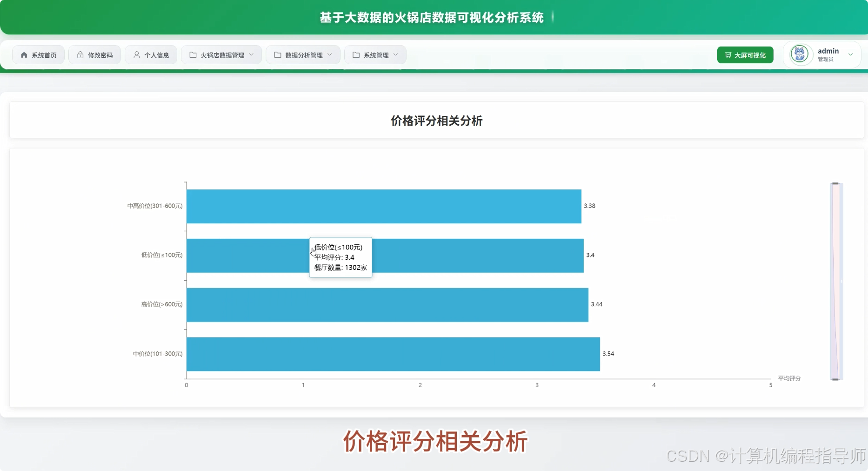Click the 管理员 role label

coord(826,60)
